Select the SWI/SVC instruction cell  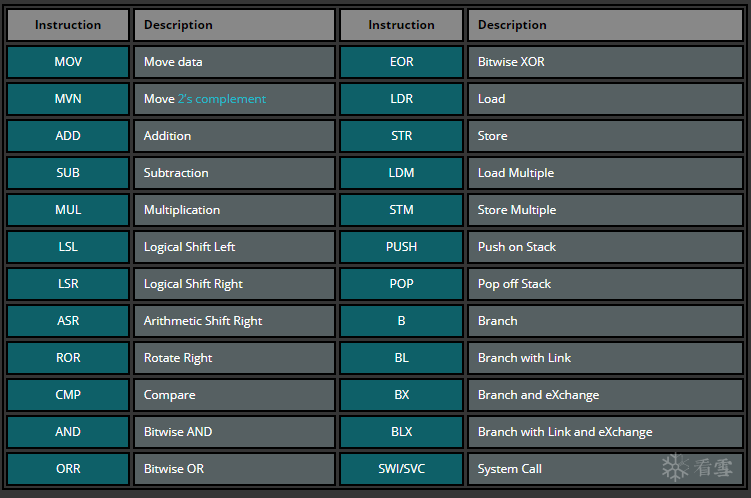coord(401,469)
